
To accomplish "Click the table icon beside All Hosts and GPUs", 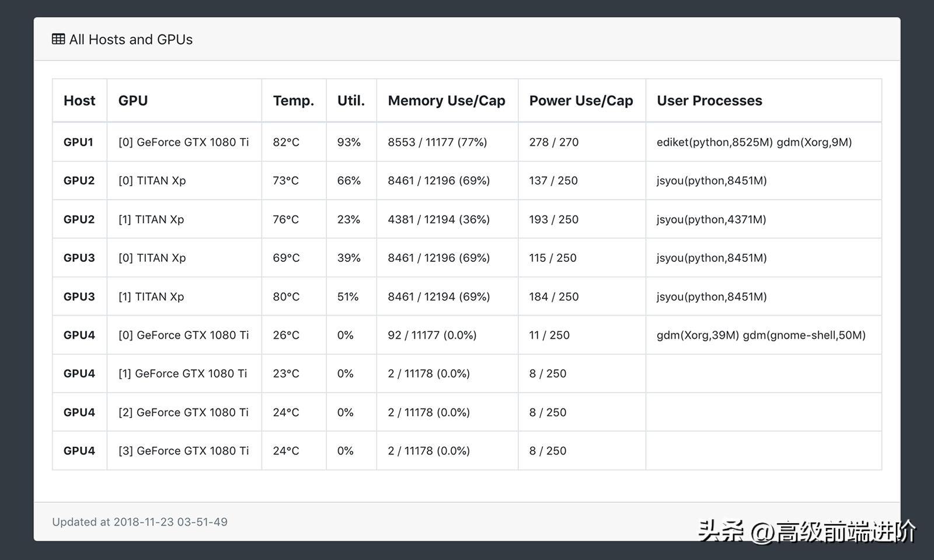I will point(58,39).
